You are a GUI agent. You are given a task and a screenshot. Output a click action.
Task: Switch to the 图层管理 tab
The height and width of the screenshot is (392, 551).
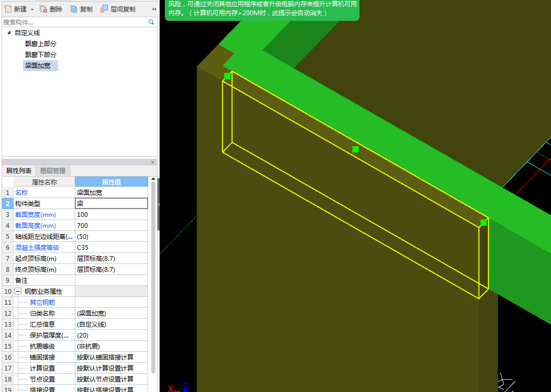tap(53, 171)
